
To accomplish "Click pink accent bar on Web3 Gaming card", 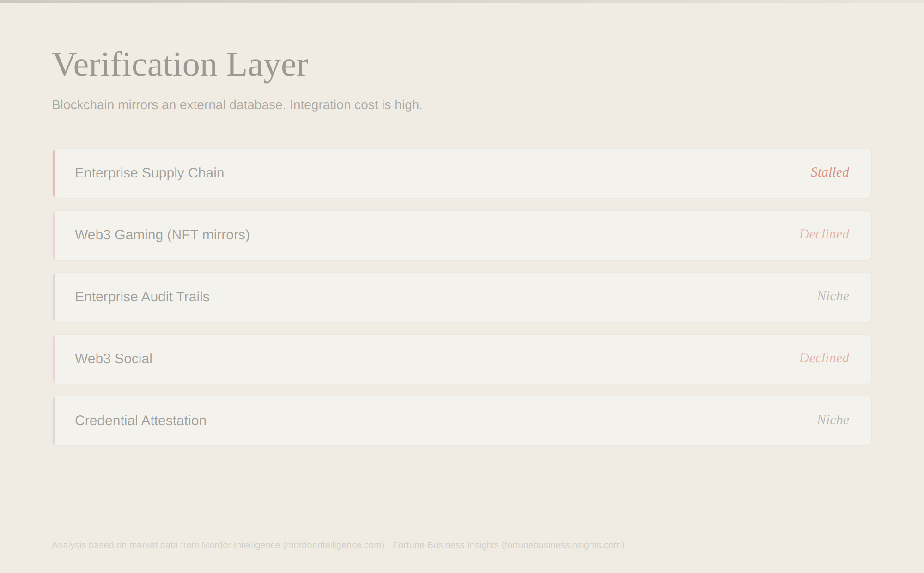I will click(54, 235).
